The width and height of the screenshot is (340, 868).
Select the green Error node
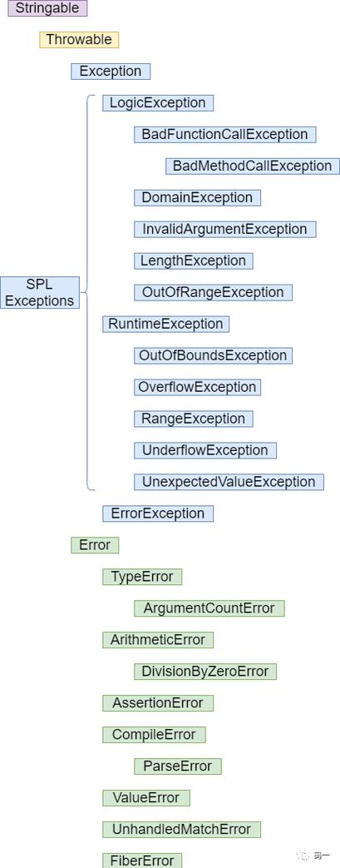coord(95,545)
